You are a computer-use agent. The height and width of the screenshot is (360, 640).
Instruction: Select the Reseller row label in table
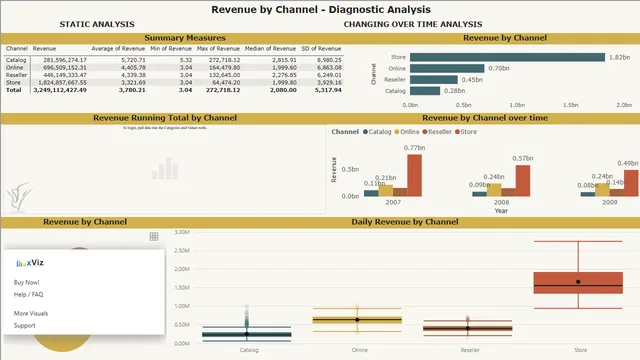point(17,75)
